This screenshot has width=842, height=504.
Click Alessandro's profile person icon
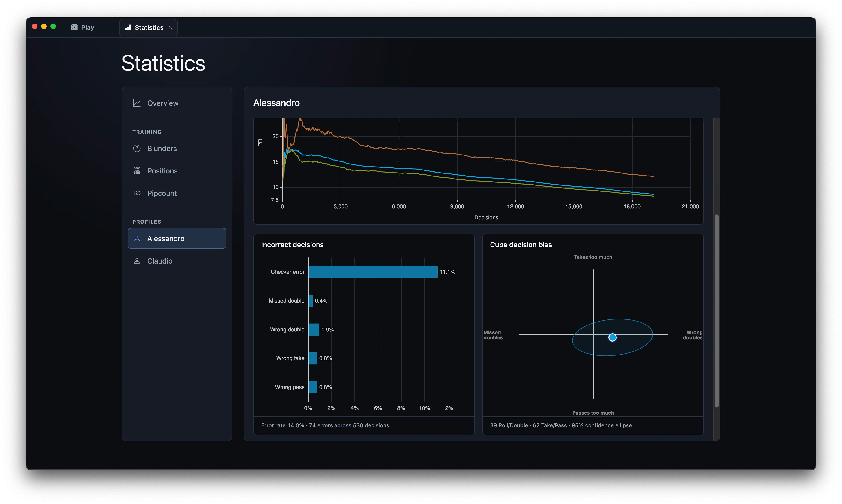137,238
